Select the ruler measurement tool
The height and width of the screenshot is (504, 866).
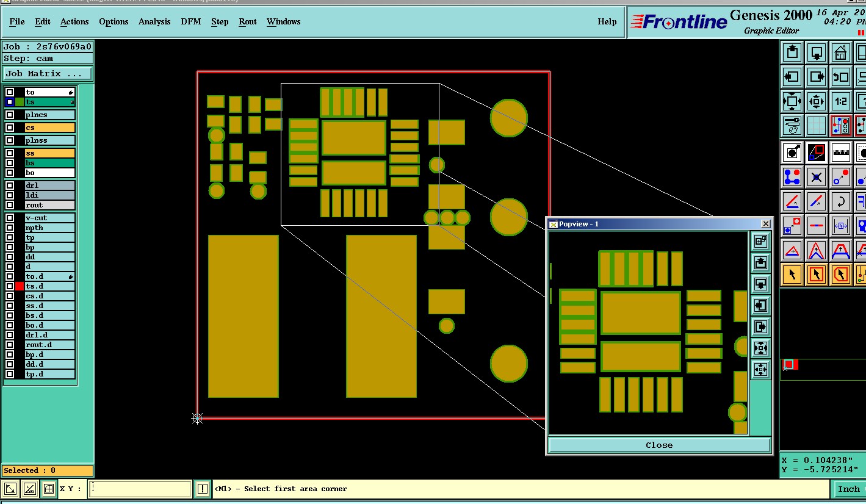click(x=841, y=152)
